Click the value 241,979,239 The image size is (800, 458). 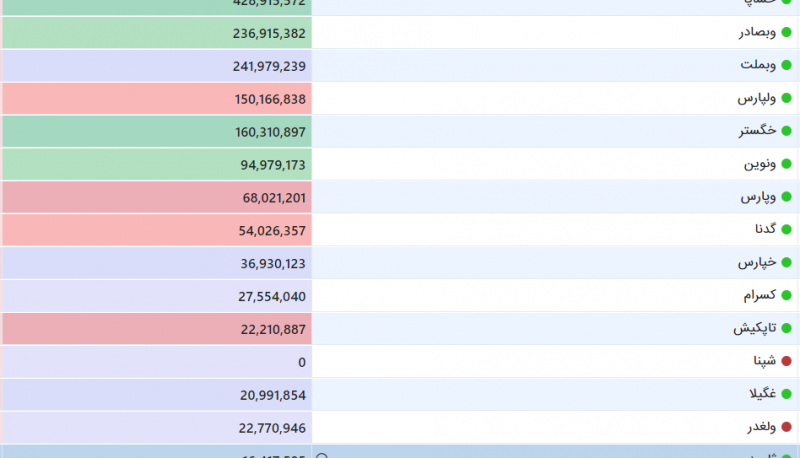pos(269,66)
